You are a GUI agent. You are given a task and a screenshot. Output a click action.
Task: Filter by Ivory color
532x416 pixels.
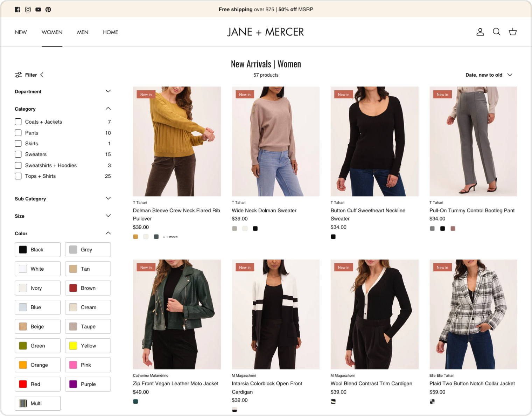point(37,288)
